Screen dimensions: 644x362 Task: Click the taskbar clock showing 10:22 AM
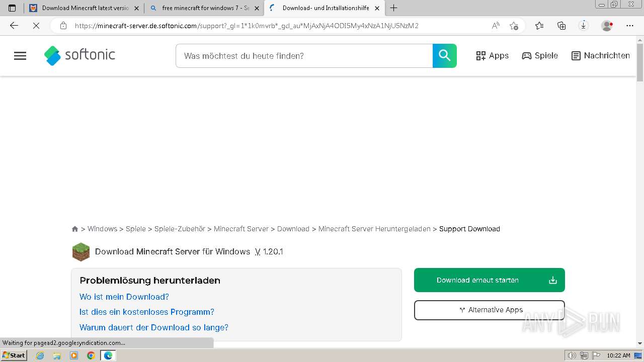click(618, 355)
